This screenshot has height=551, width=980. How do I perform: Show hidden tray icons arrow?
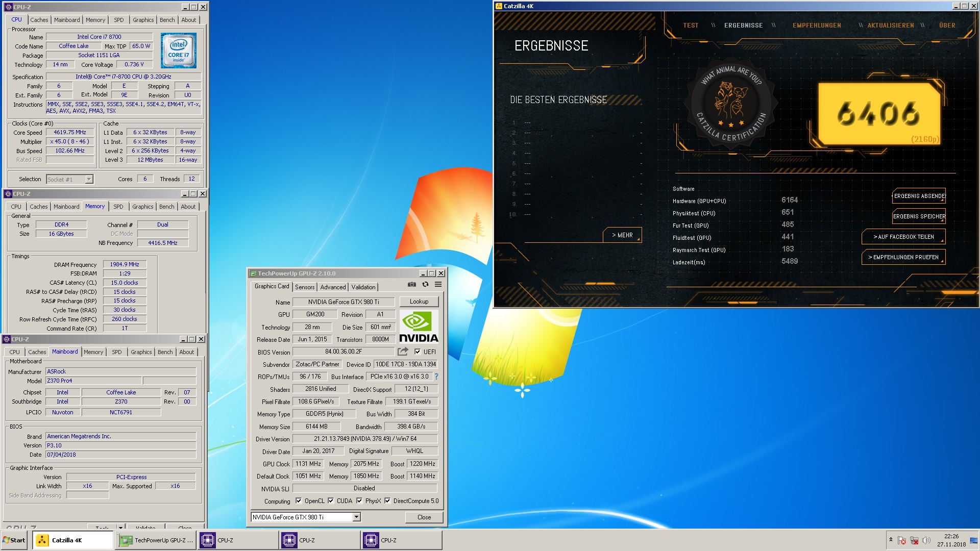click(x=891, y=540)
